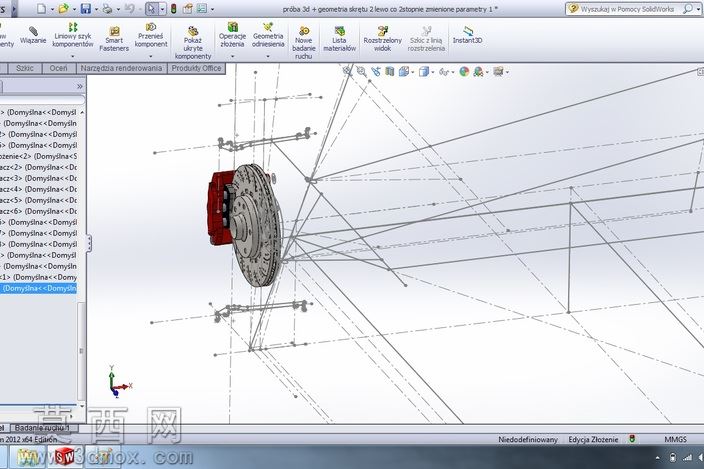Screen dimensions: 704x469
Task: Open the Produkty Office tab
Action: [196, 68]
